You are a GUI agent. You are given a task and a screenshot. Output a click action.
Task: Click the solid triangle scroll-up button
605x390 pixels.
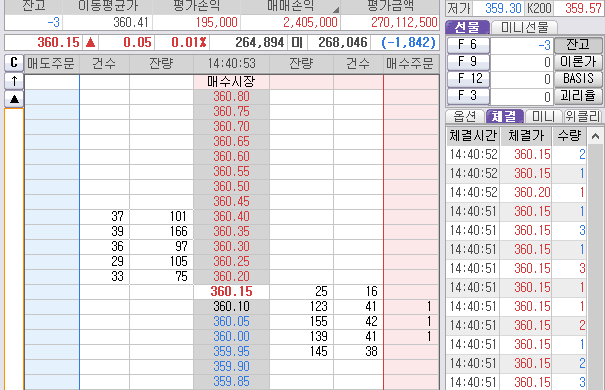click(x=14, y=99)
